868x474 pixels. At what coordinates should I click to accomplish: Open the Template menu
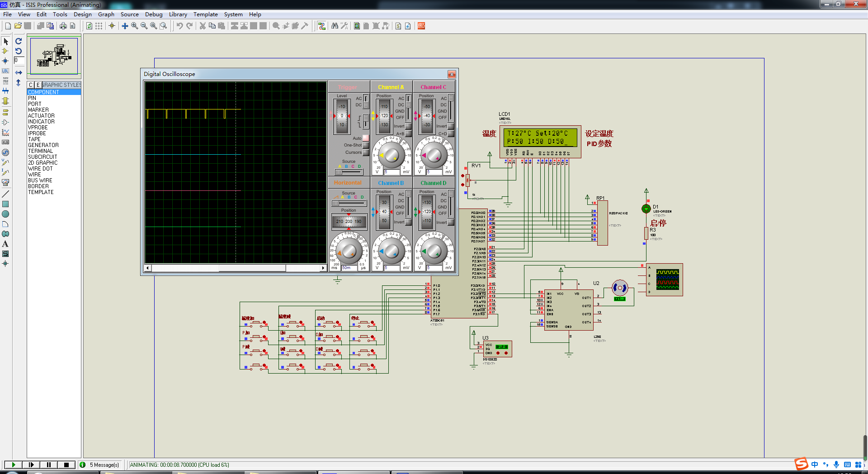click(206, 14)
